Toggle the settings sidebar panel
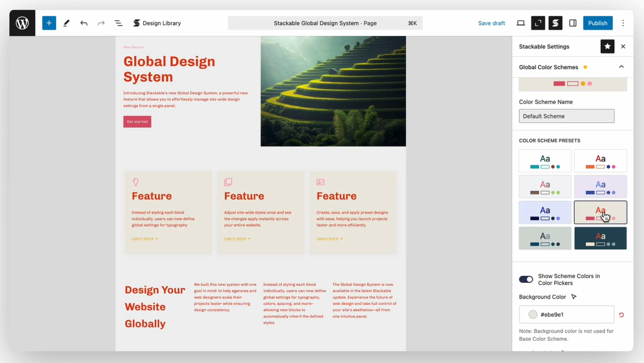 (x=573, y=23)
